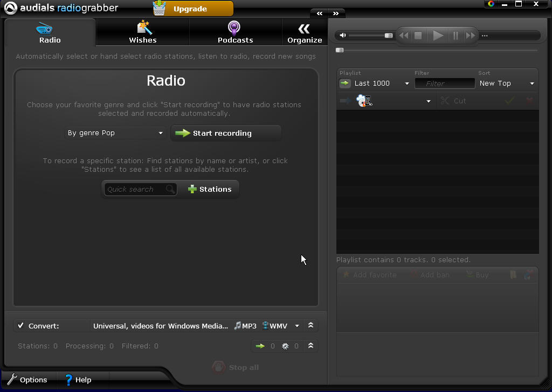The width and height of the screenshot is (552, 392).
Task: Switch to the Podcasts tab
Action: pos(235,31)
